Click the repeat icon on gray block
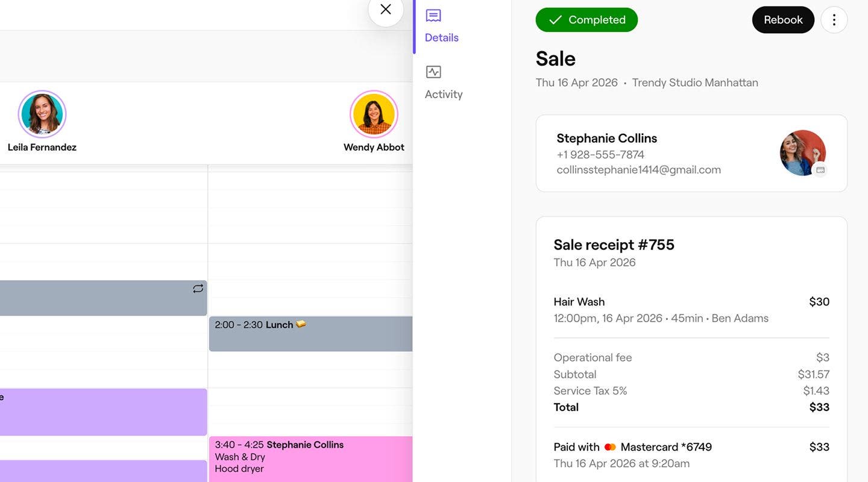Screen dimensions: 868x482 pyautogui.click(x=198, y=289)
